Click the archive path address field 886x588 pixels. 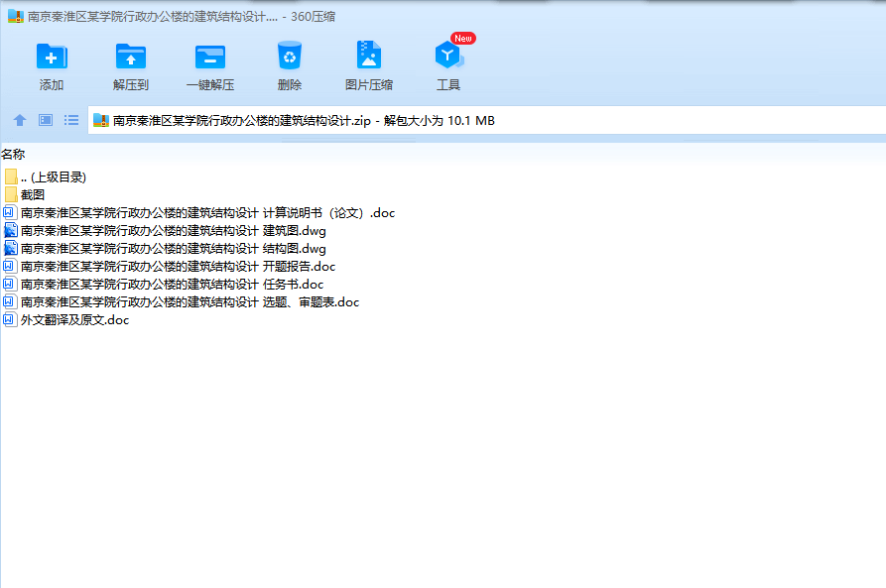(486, 120)
